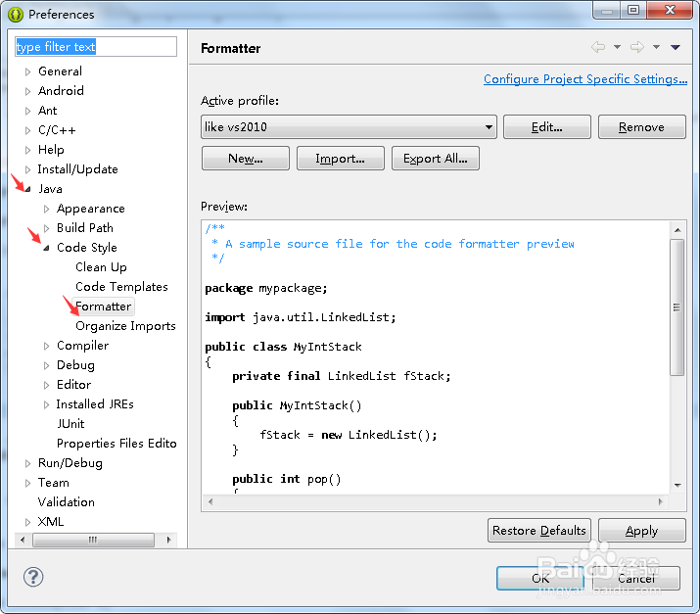Image resolution: width=700 pixels, height=614 pixels.
Task: Click preview scroll down arrow
Action: pos(677,486)
